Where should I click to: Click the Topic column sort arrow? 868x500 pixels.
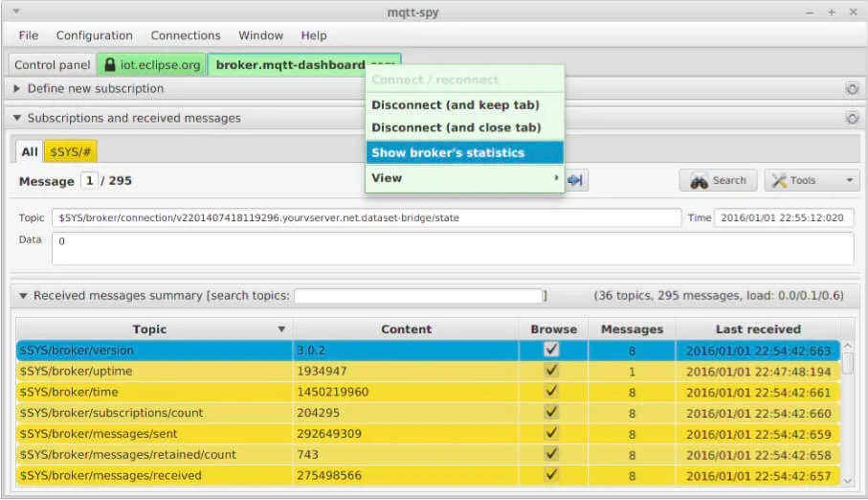[281, 330]
